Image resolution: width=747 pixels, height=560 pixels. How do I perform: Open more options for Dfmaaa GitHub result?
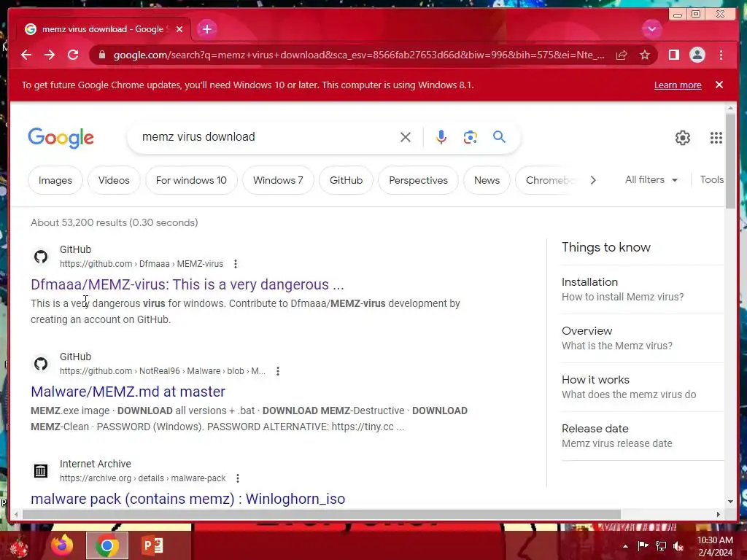click(236, 264)
